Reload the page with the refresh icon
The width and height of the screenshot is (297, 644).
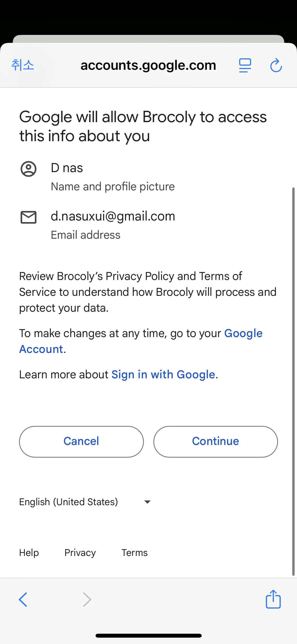[x=276, y=65]
